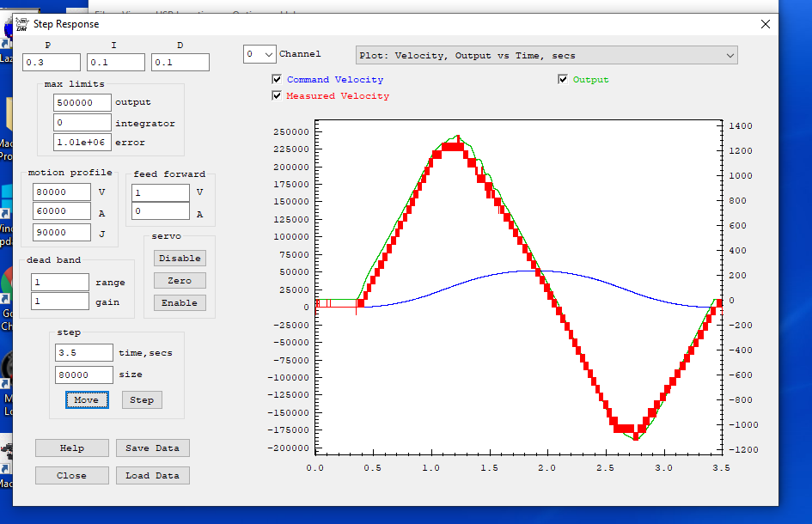The height and width of the screenshot is (524, 812).
Task: Uncheck the Measured Velocity checkbox
Action: pos(277,96)
